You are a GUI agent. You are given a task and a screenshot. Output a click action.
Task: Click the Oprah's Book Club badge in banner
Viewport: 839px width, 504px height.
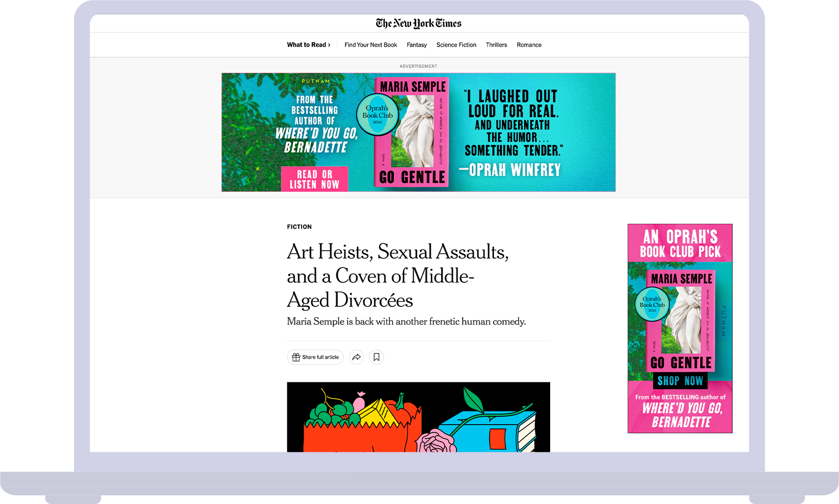[378, 115]
